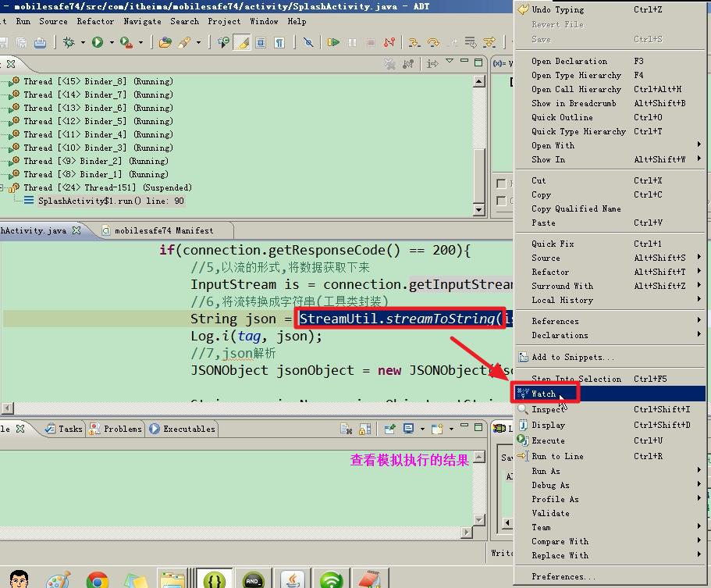
Task: Click the Disconnect toolbar icon
Action: click(x=389, y=42)
